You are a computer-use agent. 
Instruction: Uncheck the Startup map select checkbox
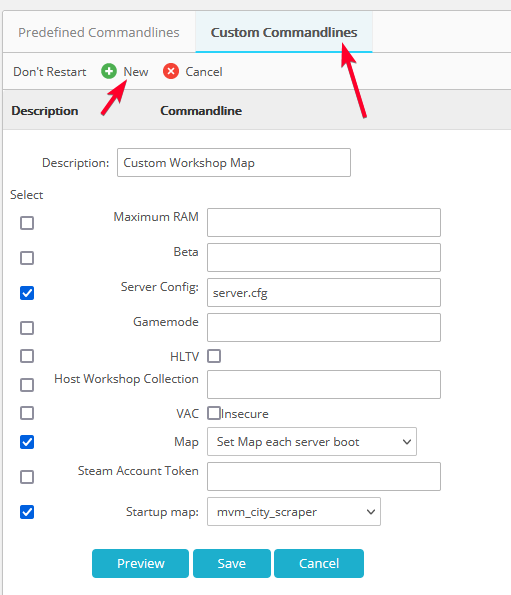(x=27, y=512)
